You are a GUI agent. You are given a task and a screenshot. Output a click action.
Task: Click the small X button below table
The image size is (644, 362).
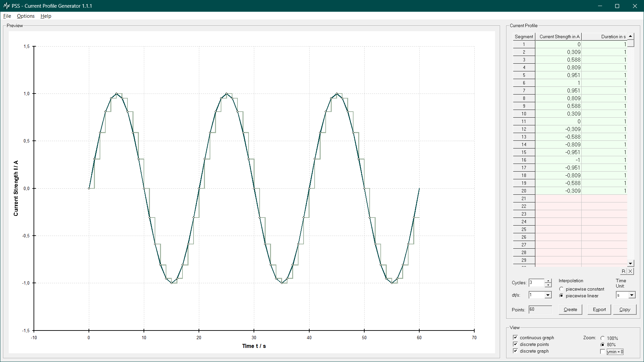(x=630, y=271)
